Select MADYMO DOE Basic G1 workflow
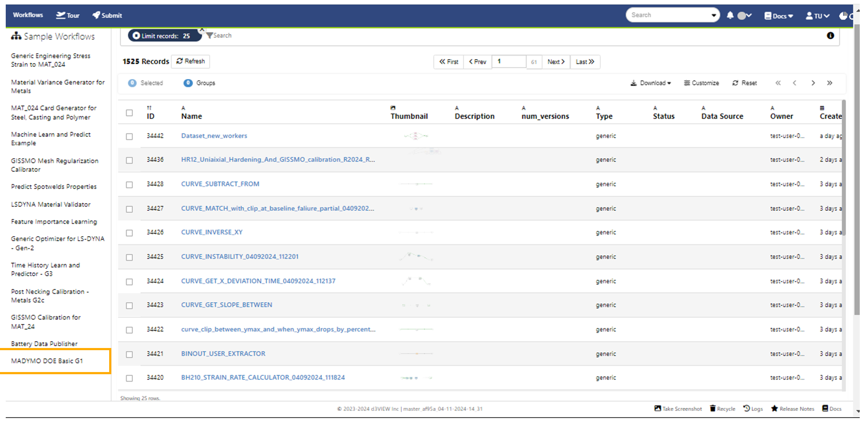The width and height of the screenshot is (868, 423). coord(47,361)
